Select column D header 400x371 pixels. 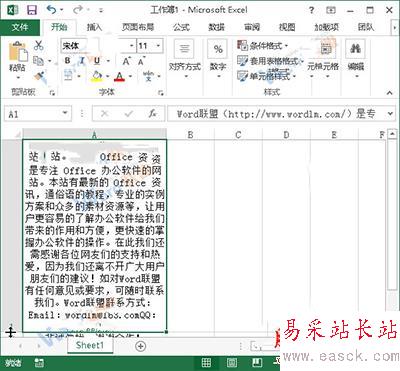286,135
